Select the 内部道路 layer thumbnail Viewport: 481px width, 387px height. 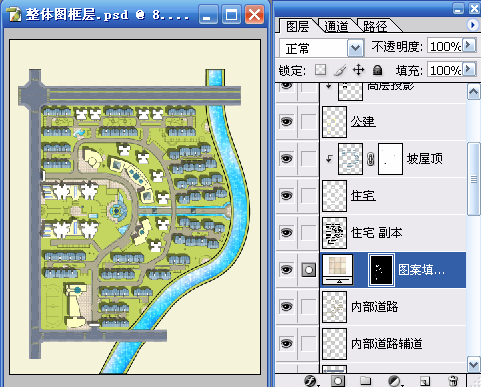click(334, 307)
